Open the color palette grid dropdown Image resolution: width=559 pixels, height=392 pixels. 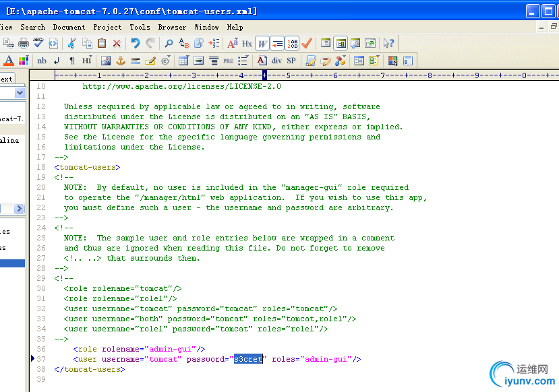coord(24,61)
